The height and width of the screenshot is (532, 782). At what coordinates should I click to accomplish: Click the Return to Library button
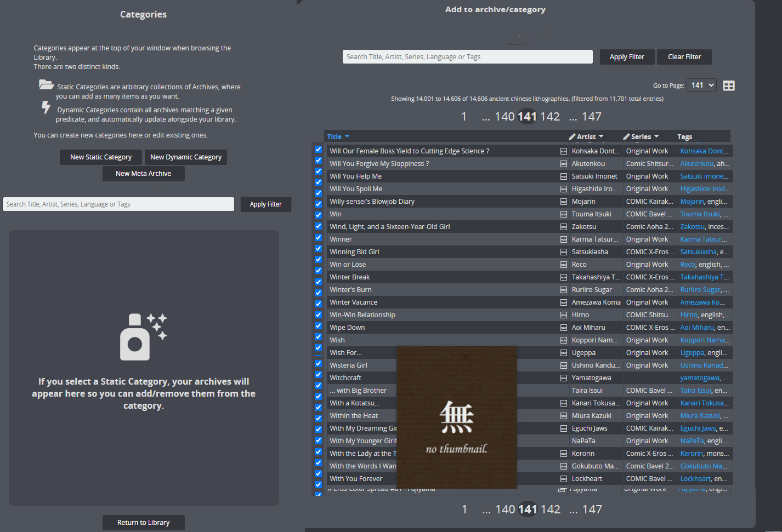pyautogui.click(x=143, y=522)
